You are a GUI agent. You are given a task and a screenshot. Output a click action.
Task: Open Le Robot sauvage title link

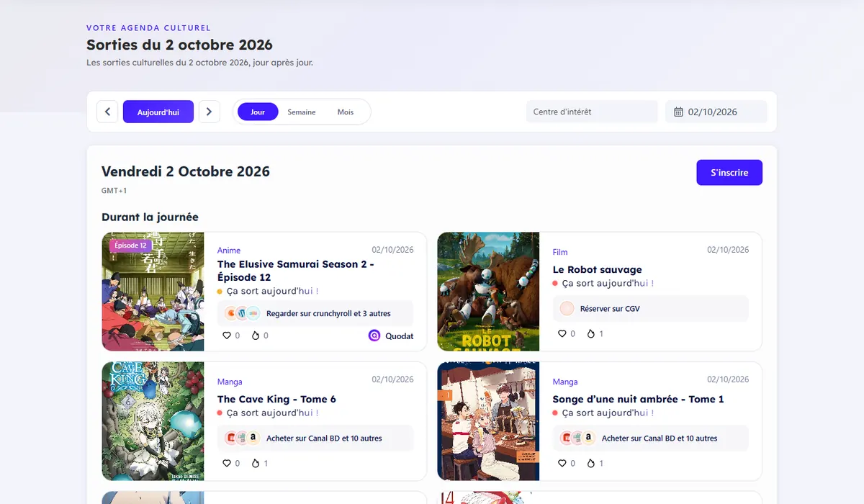597,269
